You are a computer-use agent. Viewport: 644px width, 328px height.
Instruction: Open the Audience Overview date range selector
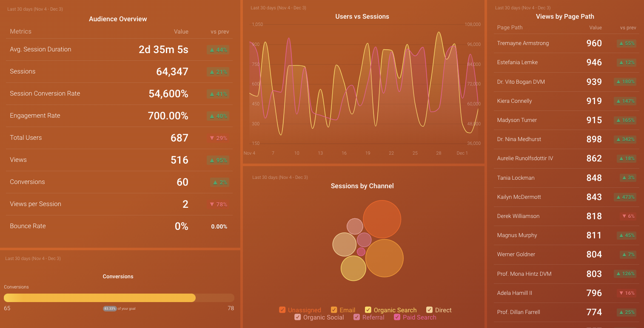tap(35, 8)
